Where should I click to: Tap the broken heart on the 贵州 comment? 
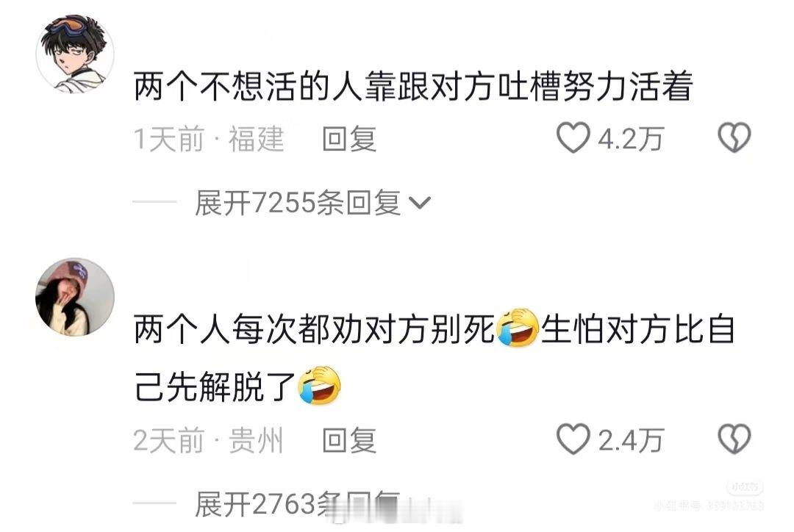(x=734, y=439)
